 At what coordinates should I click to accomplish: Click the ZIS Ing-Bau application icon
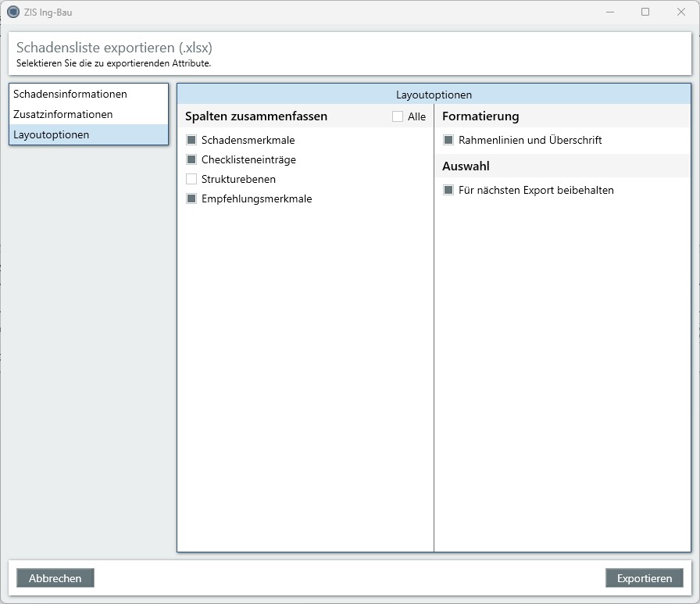(x=12, y=12)
